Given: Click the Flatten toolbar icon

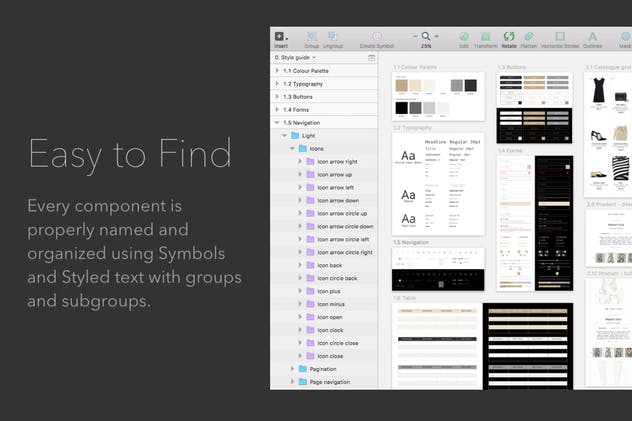Looking at the screenshot, I should 529,37.
